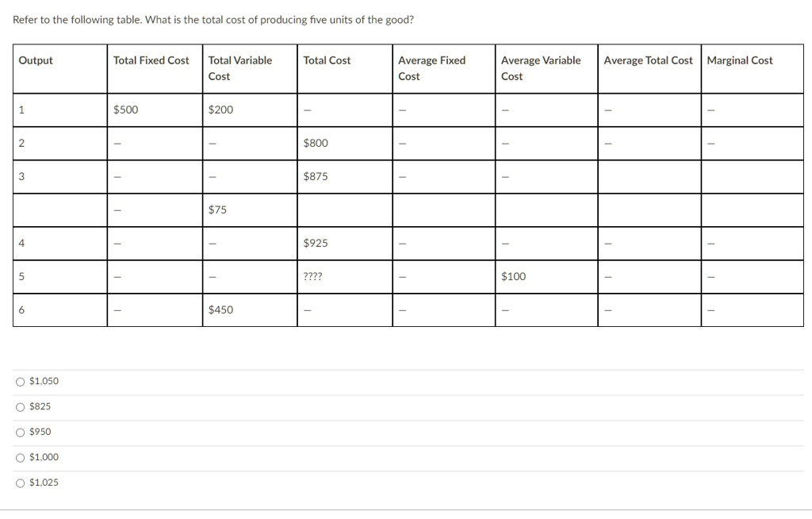Click the $500 fixed cost cell
The width and height of the screenshot is (812, 519).
click(x=126, y=110)
